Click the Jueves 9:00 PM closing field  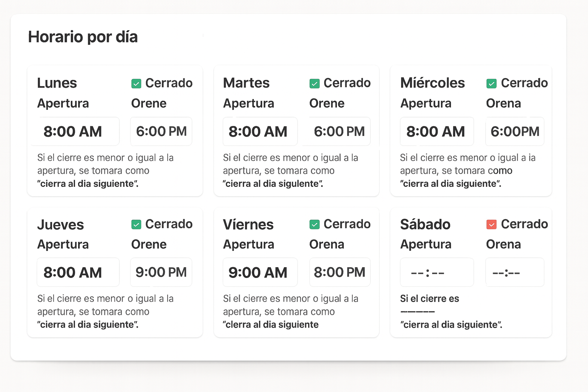161,273
